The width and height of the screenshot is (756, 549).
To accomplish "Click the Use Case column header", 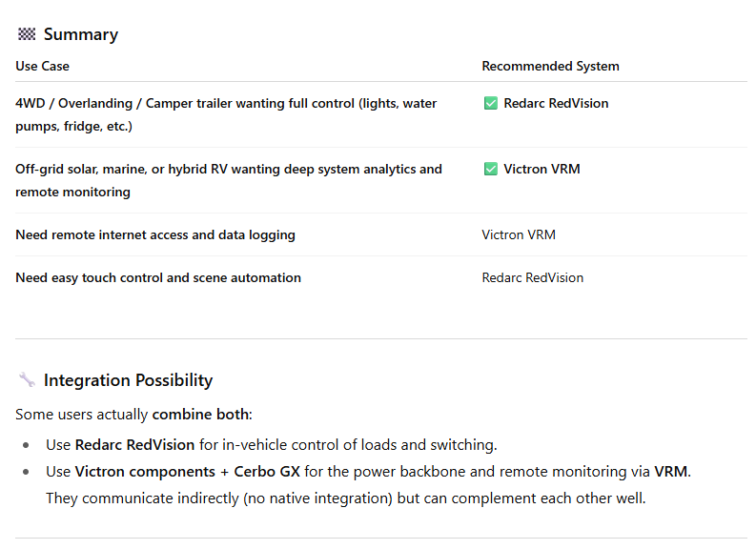I will pyautogui.click(x=42, y=66).
